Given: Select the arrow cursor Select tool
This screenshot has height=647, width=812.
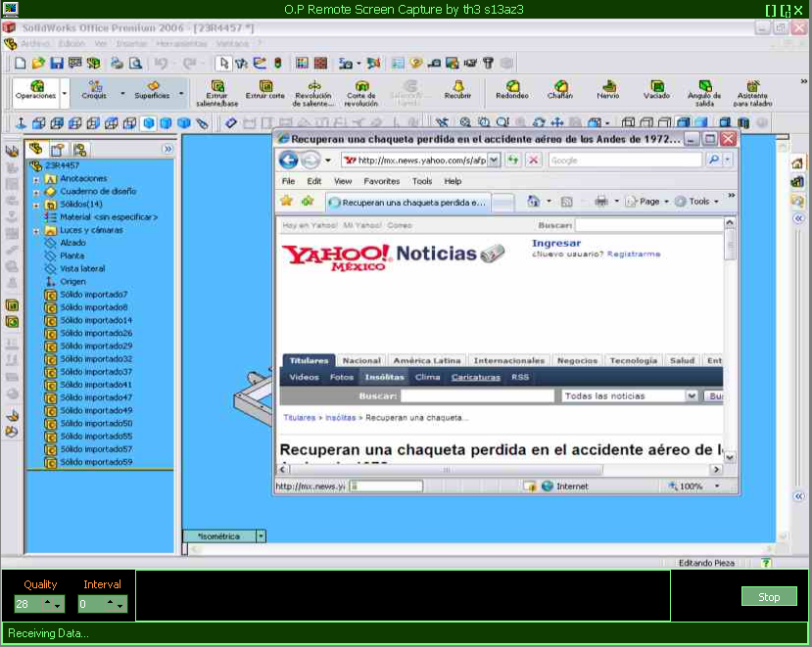Looking at the screenshot, I should [x=223, y=64].
